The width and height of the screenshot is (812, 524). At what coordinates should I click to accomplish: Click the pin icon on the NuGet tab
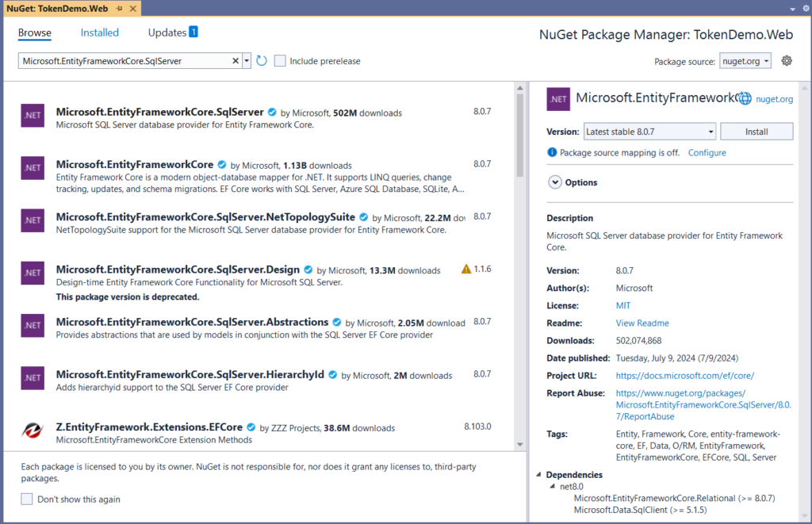pos(120,8)
